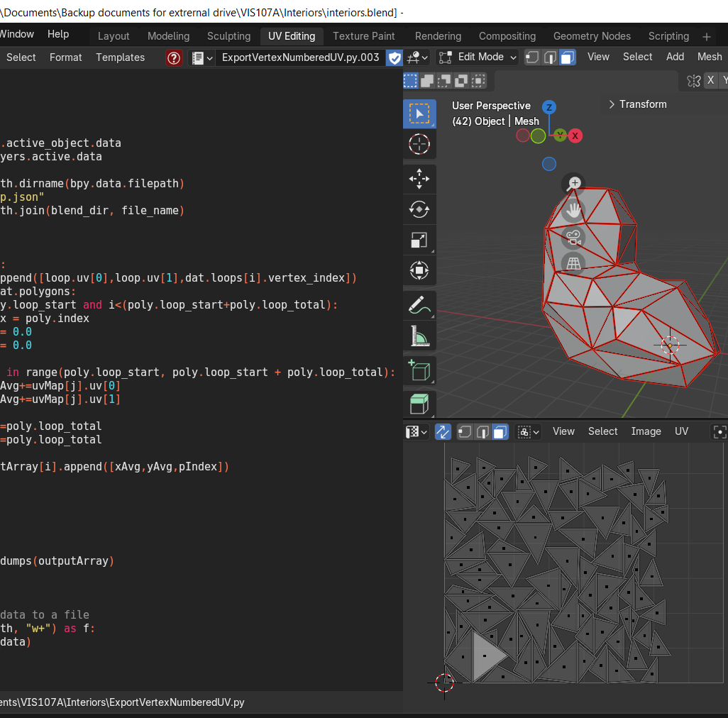Viewport: 728px width, 718px height.
Task: Select the Cursor tool in the 3D viewport
Action: tap(419, 144)
